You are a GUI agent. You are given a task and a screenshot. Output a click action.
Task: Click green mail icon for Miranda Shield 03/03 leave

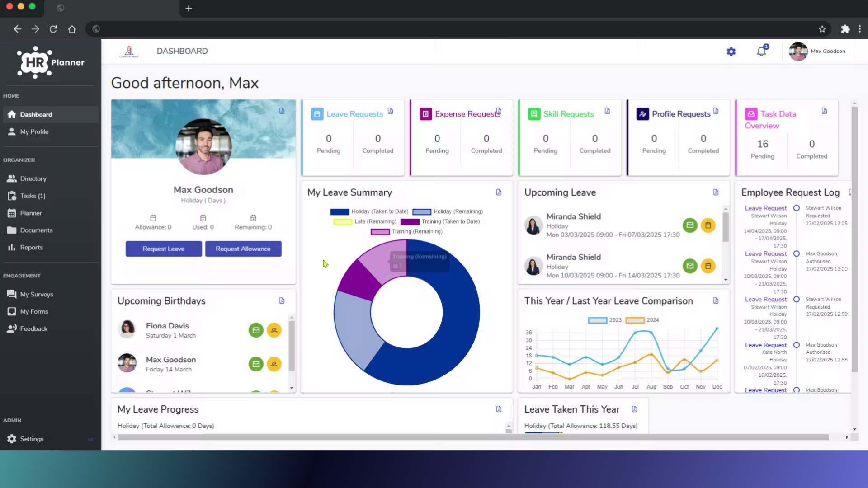[690, 225]
